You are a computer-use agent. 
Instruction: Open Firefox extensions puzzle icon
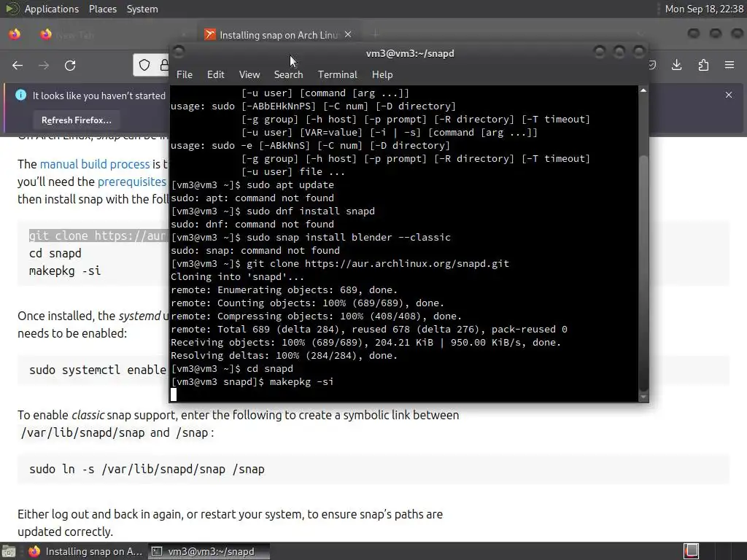[703, 65]
